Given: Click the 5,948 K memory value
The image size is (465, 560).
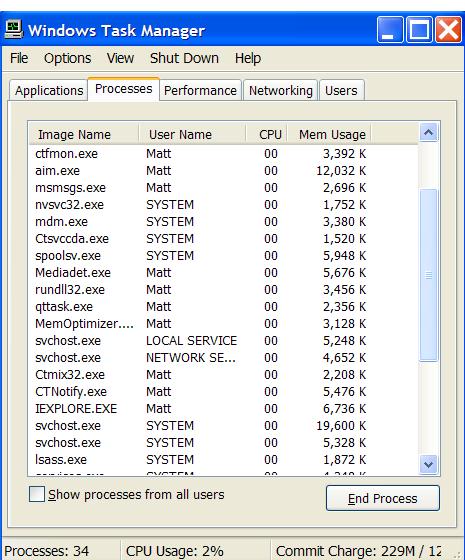Looking at the screenshot, I should (345, 256).
